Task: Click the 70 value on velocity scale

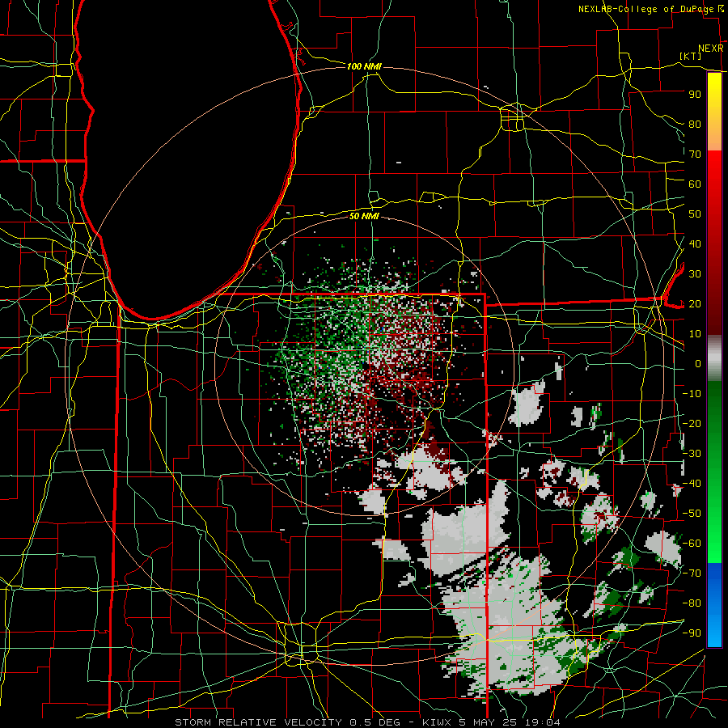Action: coord(695,154)
